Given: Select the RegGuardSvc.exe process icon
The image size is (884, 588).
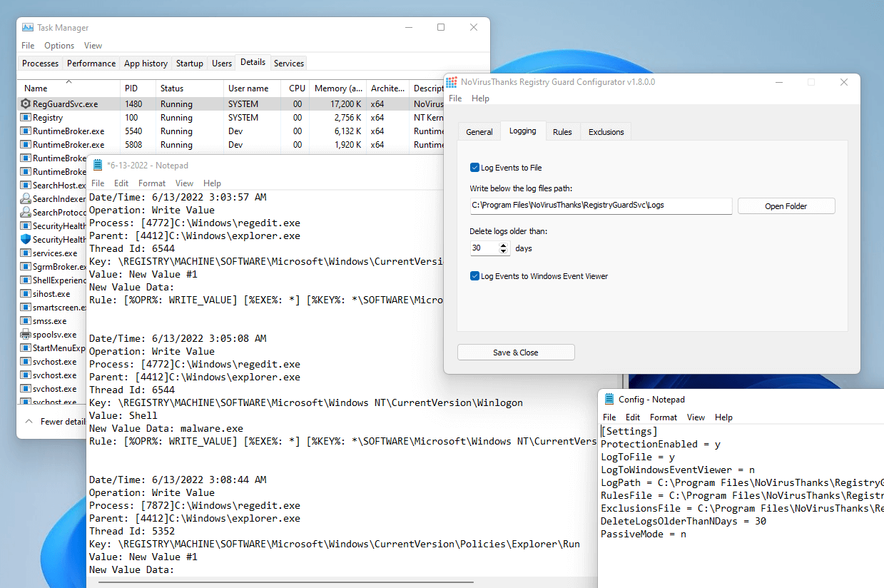Looking at the screenshot, I should point(24,103).
